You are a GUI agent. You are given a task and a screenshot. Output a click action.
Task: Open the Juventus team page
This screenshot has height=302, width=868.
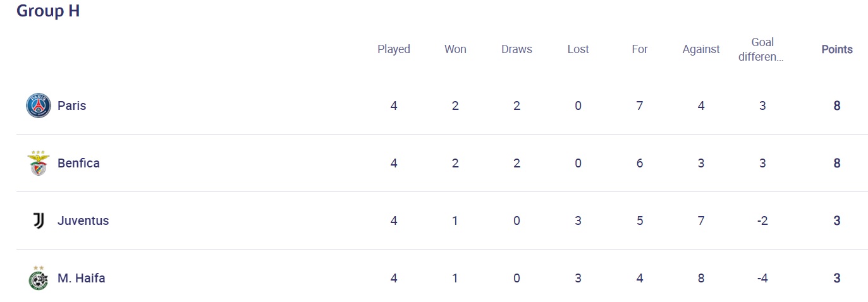point(83,220)
